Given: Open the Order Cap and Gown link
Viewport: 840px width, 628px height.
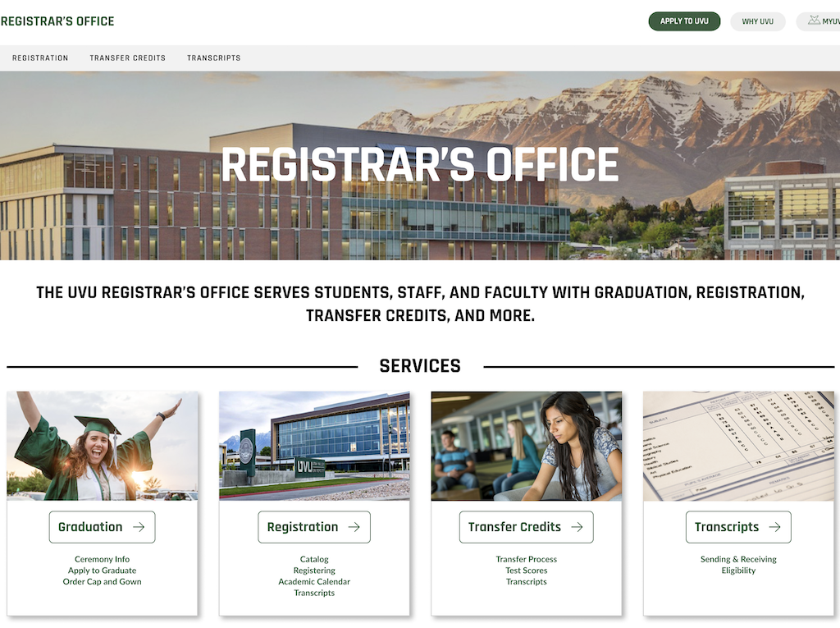Looking at the screenshot, I should pos(102,582).
